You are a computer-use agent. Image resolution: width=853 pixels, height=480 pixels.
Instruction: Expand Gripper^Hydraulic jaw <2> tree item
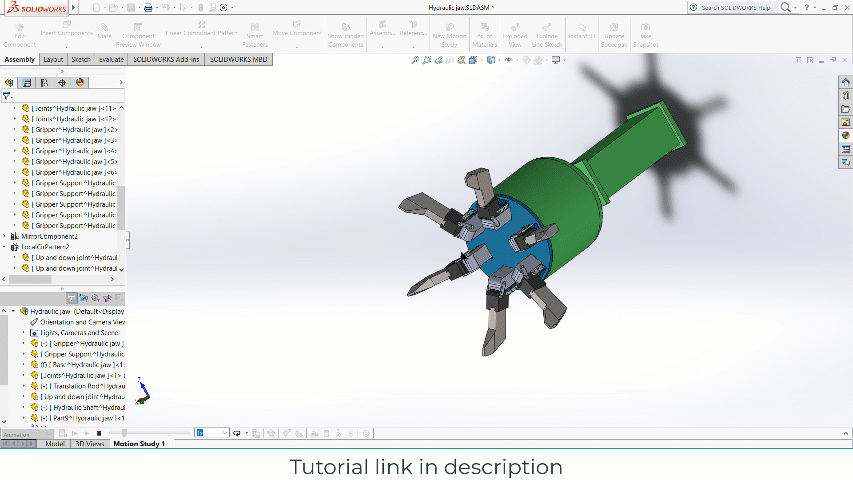tap(15, 130)
